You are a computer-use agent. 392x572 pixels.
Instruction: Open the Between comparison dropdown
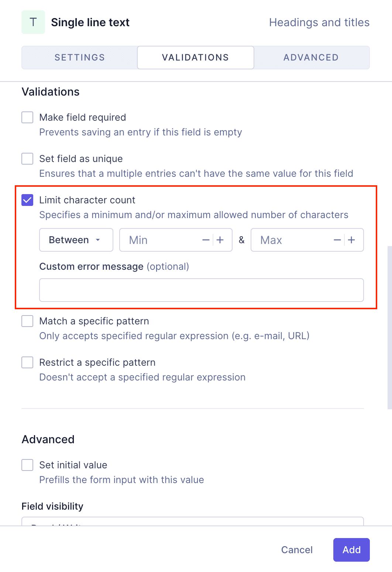[76, 240]
